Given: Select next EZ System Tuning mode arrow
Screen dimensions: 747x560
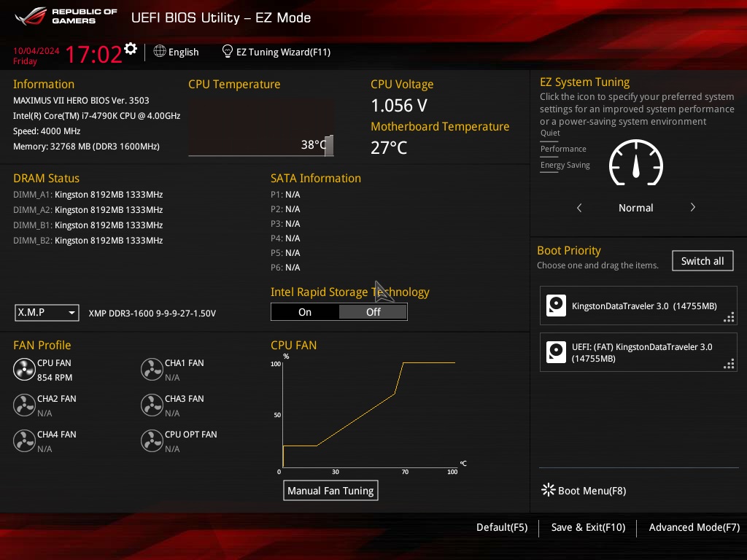Looking at the screenshot, I should click(693, 208).
